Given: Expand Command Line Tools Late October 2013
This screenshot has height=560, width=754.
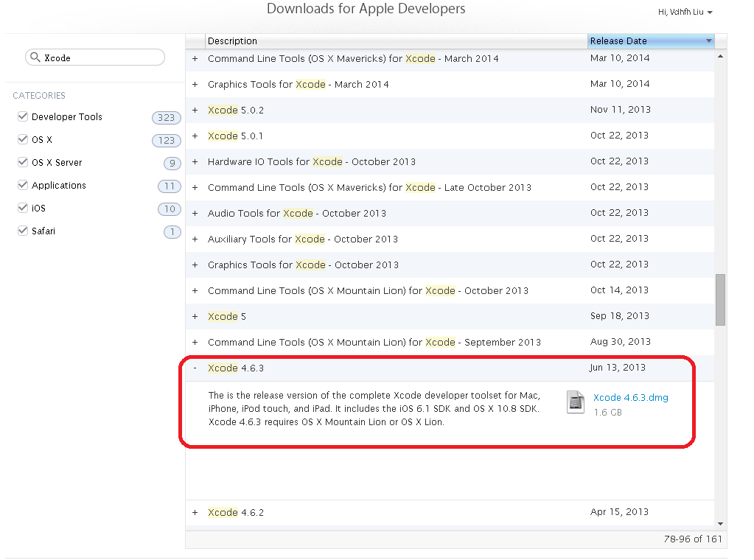Looking at the screenshot, I should coord(195,187).
